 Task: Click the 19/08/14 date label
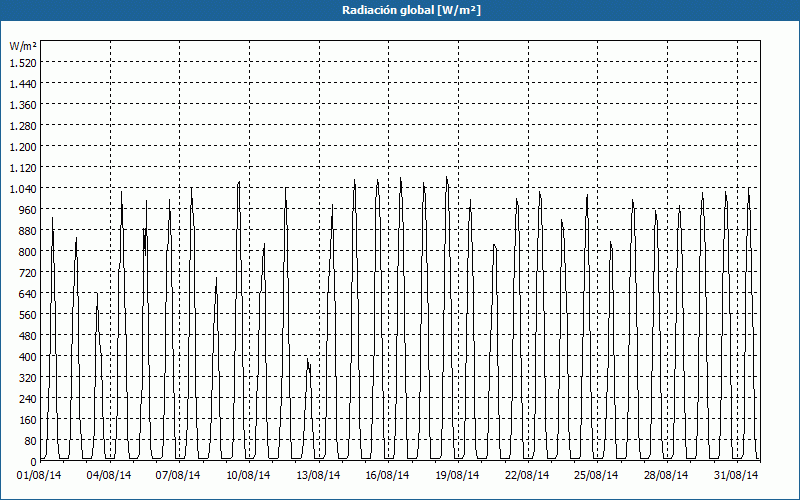(457, 476)
